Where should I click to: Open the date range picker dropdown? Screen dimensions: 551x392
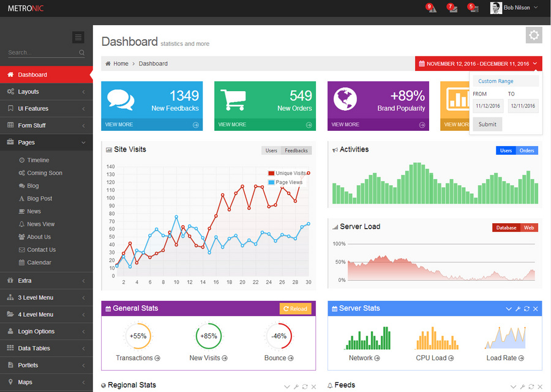click(478, 64)
